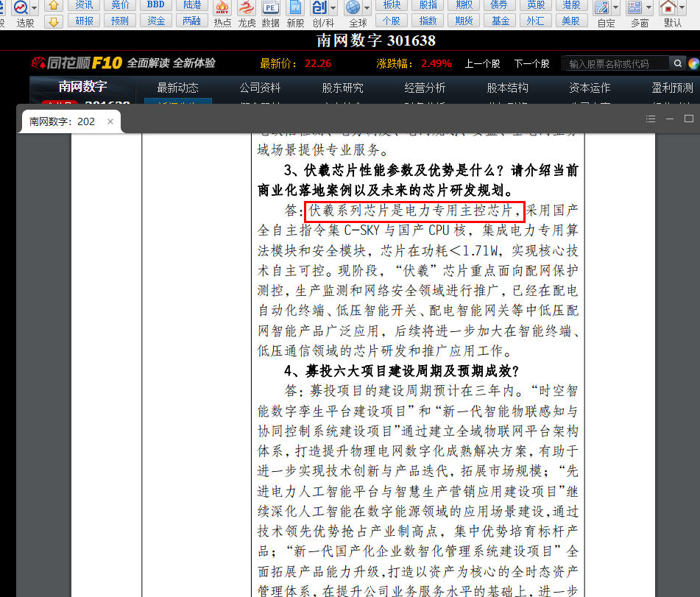Expand the 默认 dropdown arrow
Viewport: 700px width, 597px height.
pos(682,7)
